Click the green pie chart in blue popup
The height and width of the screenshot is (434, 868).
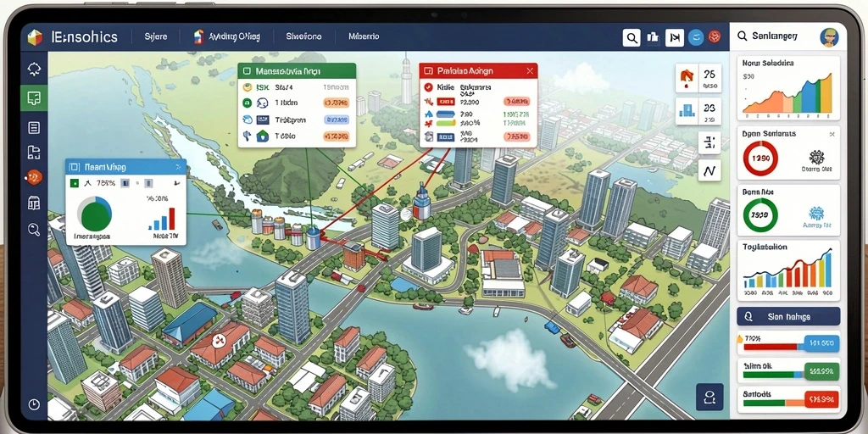point(95,214)
